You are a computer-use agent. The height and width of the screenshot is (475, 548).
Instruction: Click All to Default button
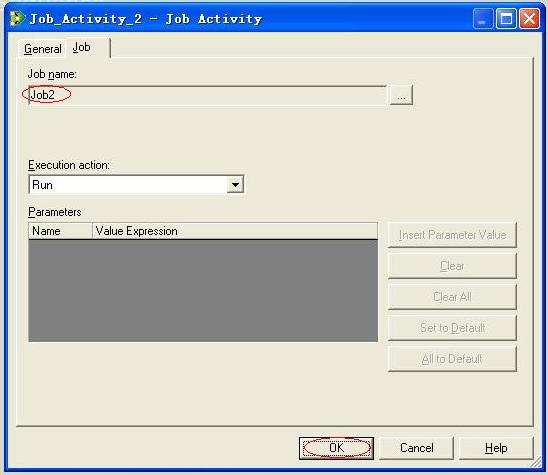[452, 359]
